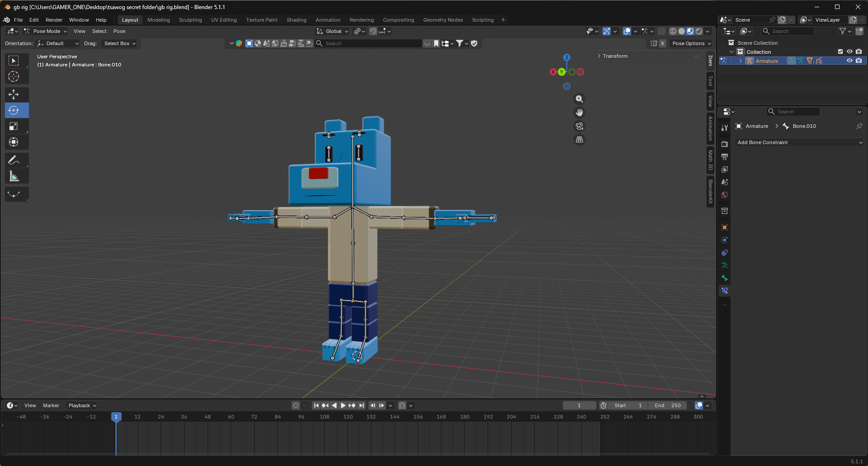Pick the Annotate tool
Image resolution: width=868 pixels, height=466 pixels.
[x=14, y=160]
